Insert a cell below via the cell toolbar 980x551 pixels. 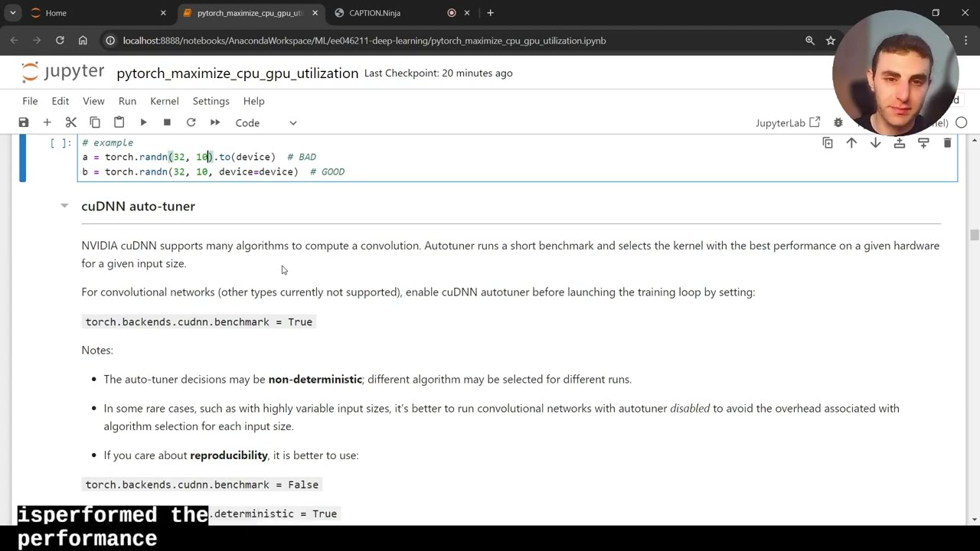[x=923, y=143]
